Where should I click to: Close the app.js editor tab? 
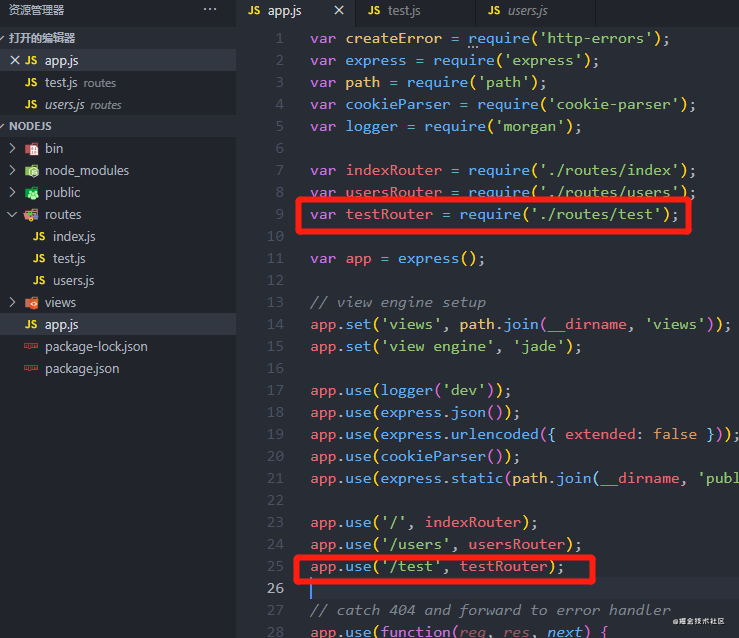click(339, 10)
